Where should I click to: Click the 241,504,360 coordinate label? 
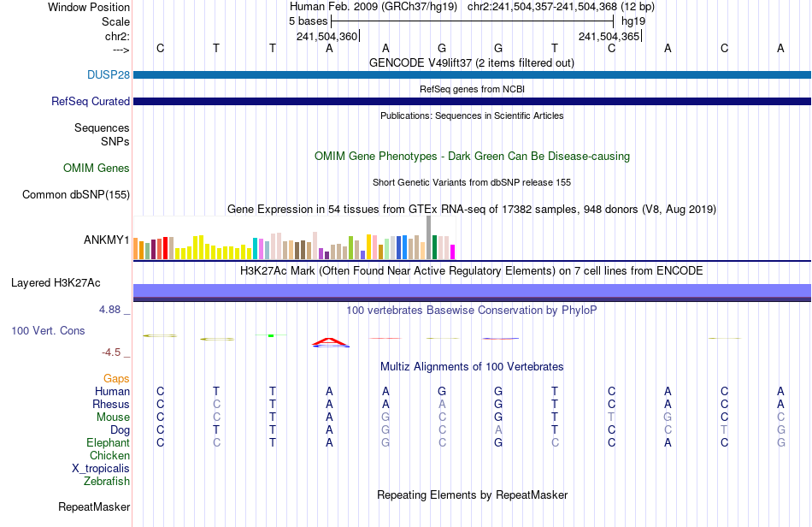click(327, 36)
